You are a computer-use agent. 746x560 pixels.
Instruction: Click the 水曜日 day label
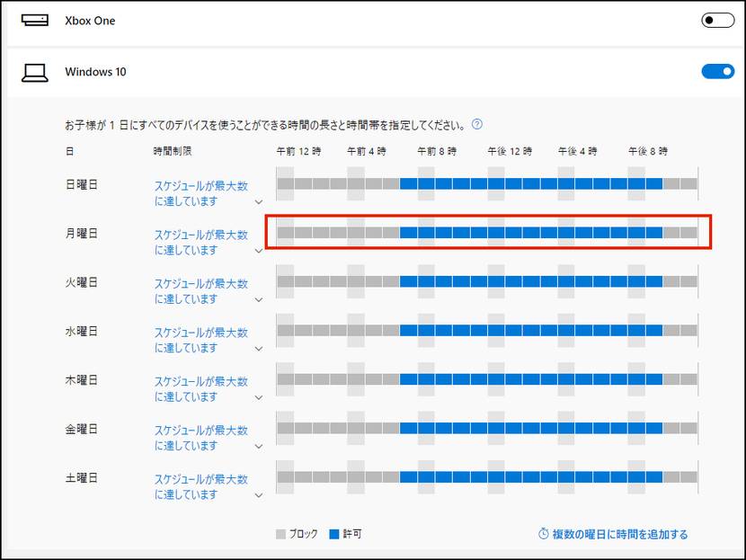coord(82,331)
